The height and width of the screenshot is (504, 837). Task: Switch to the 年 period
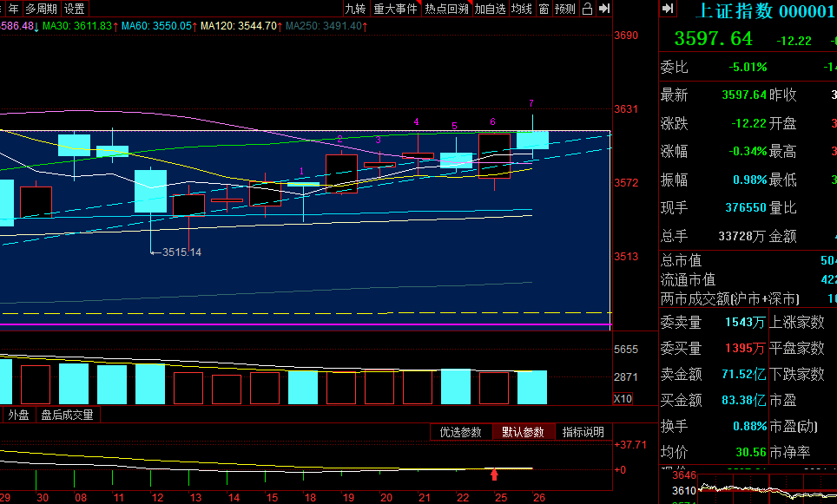pos(13,9)
